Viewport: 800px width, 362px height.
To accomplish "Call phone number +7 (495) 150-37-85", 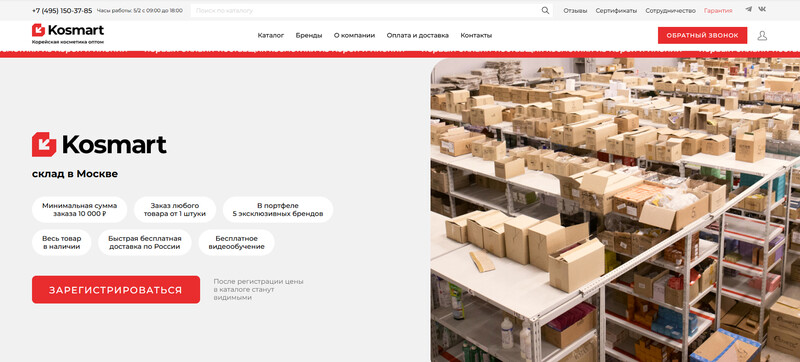I will pos(62,10).
